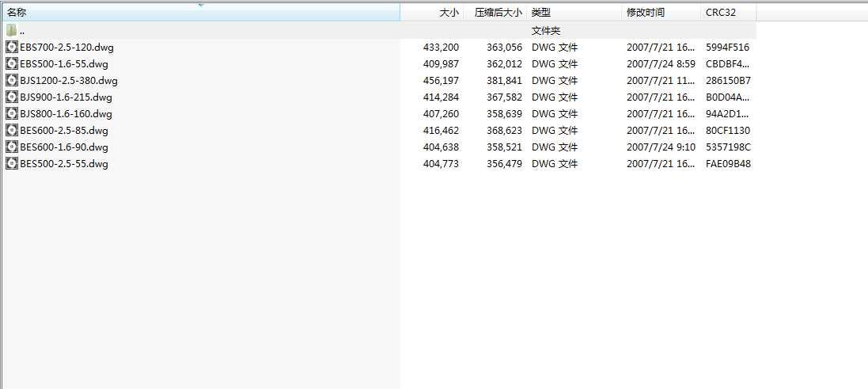Click the DWG icon of BES500-2.5-55.dwg
The height and width of the screenshot is (389, 868).
coord(12,163)
